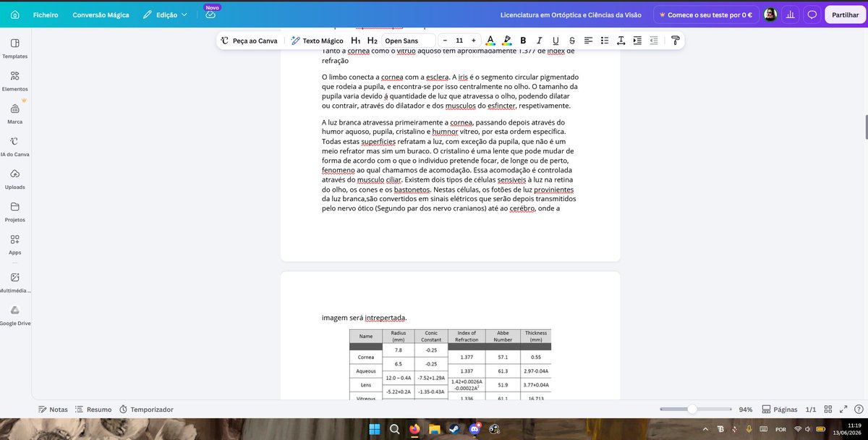Image resolution: width=868 pixels, height=440 pixels.
Task: Open the Templates sidebar panel
Action: coord(15,48)
